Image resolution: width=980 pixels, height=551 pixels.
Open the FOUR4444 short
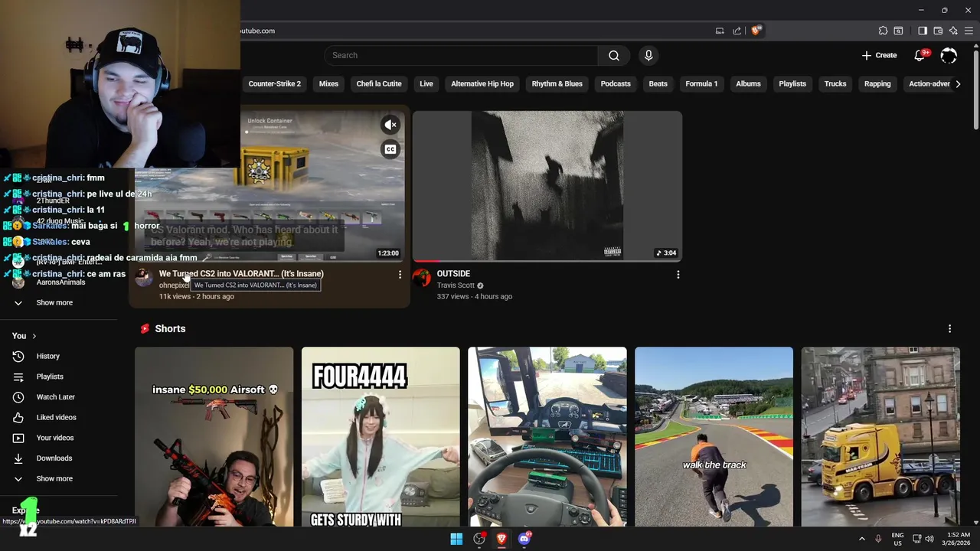[x=381, y=436]
